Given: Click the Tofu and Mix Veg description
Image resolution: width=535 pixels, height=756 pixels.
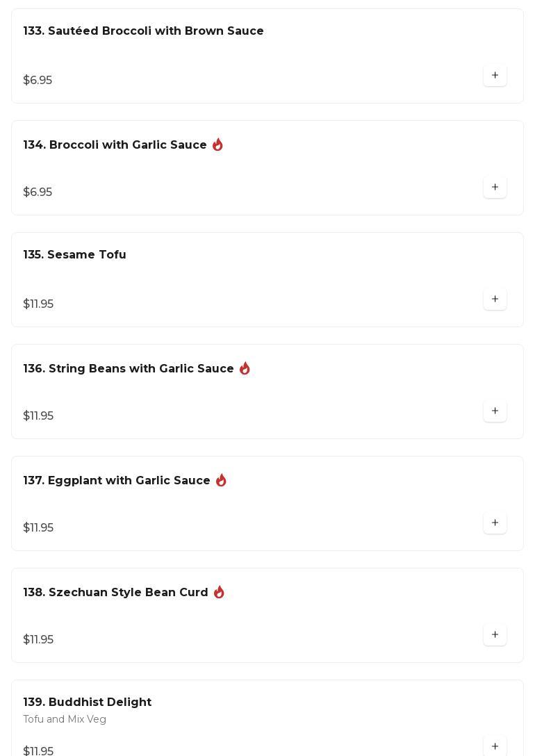Looking at the screenshot, I should 65,719.
